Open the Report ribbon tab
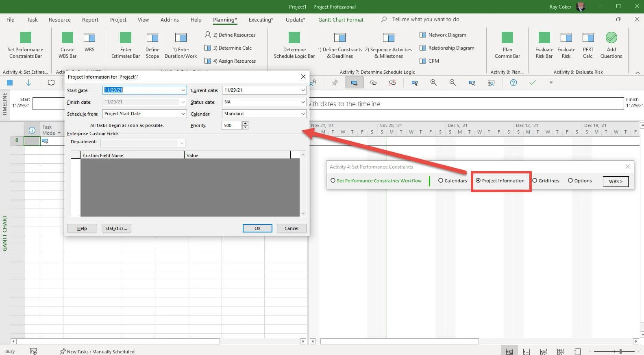The image size is (644, 355). coord(90,20)
